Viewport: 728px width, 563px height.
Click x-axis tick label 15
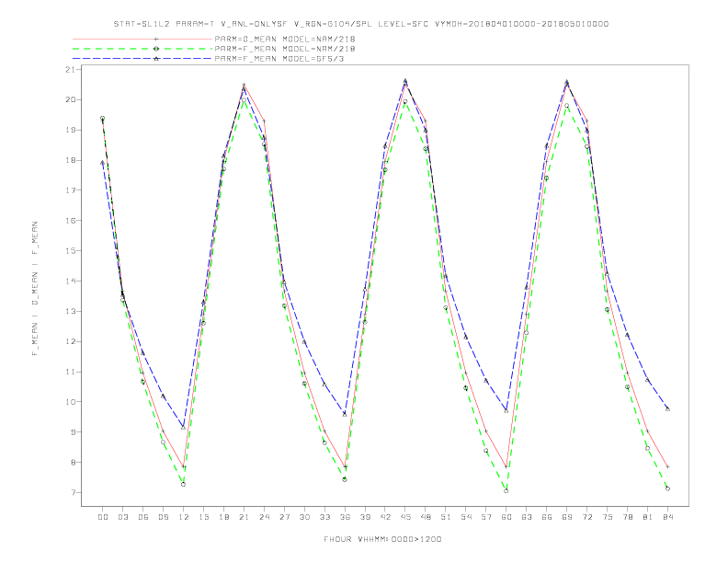[x=204, y=517]
